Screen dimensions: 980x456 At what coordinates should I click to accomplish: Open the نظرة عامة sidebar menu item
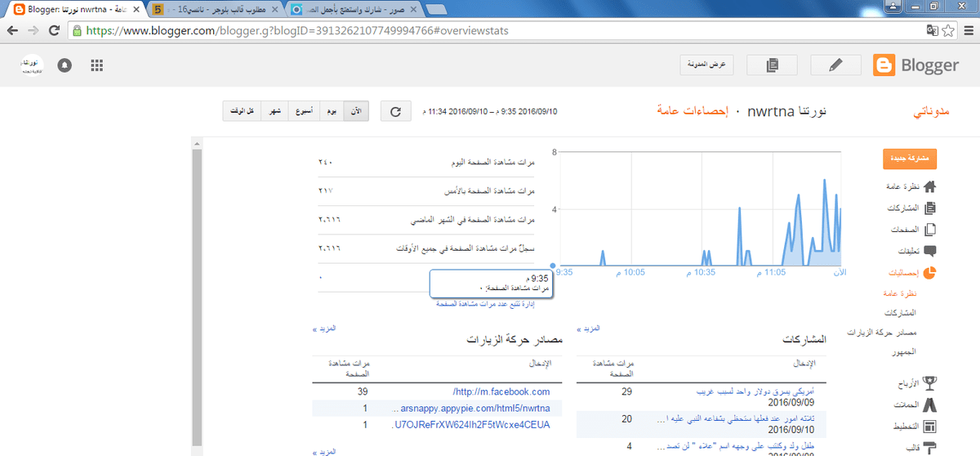point(902,187)
